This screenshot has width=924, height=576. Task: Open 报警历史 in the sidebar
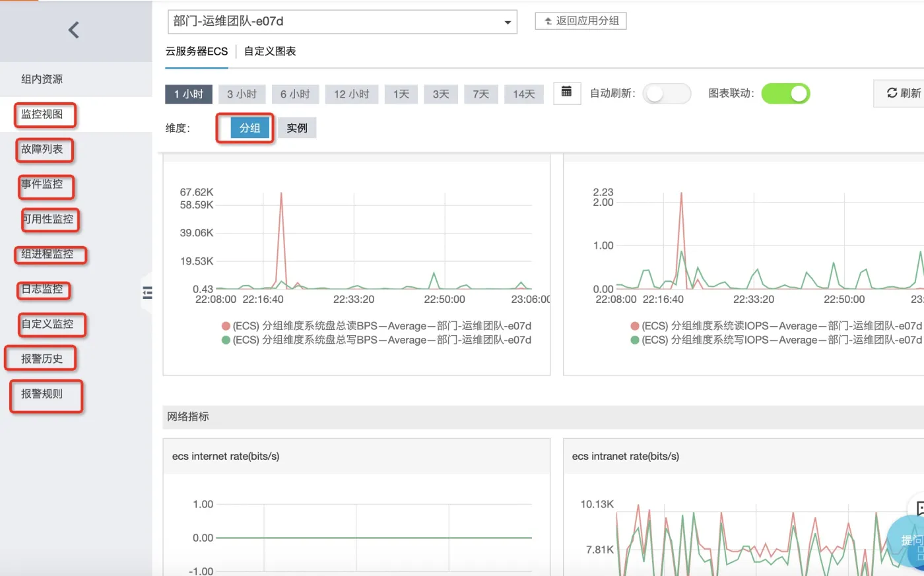[x=42, y=359]
